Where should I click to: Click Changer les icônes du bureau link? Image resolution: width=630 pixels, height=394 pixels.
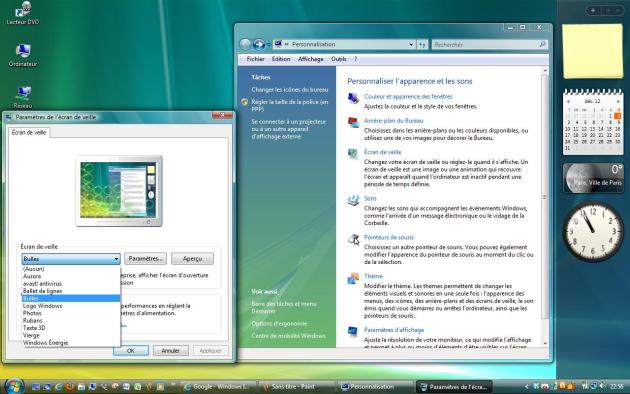[x=290, y=90]
